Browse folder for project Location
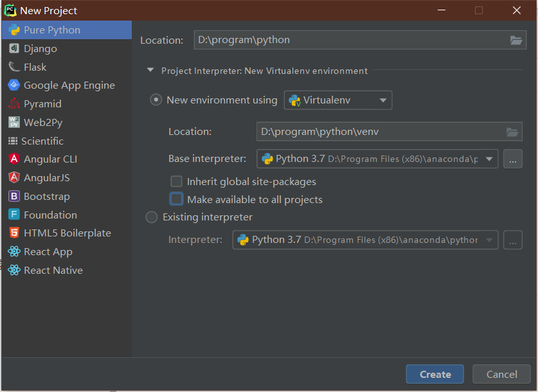Image resolution: width=538 pixels, height=392 pixels. pos(516,40)
